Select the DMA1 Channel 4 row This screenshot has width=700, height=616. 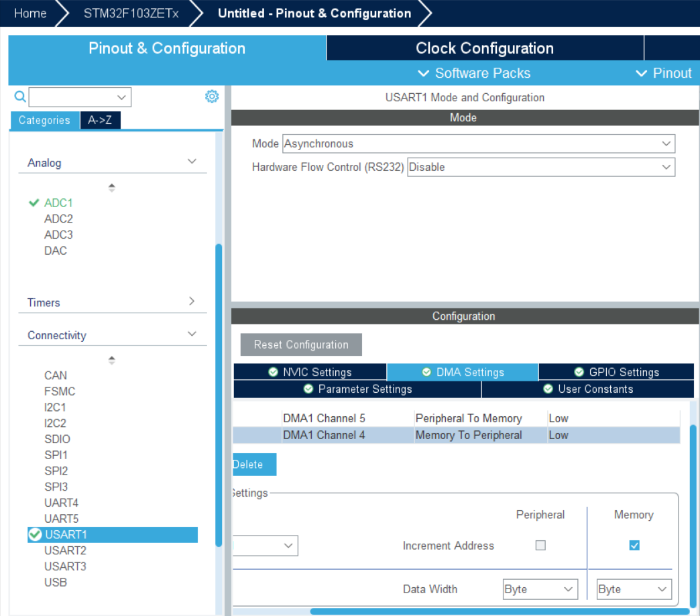(456, 435)
